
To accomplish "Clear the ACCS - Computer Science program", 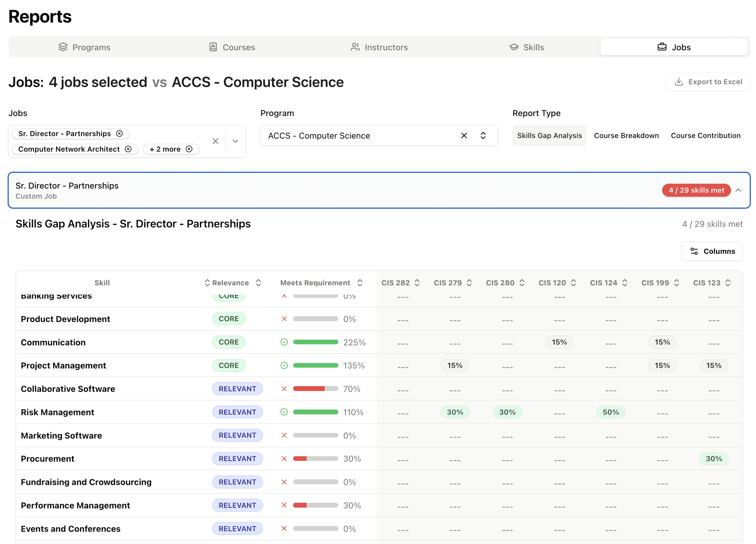I will tap(464, 136).
